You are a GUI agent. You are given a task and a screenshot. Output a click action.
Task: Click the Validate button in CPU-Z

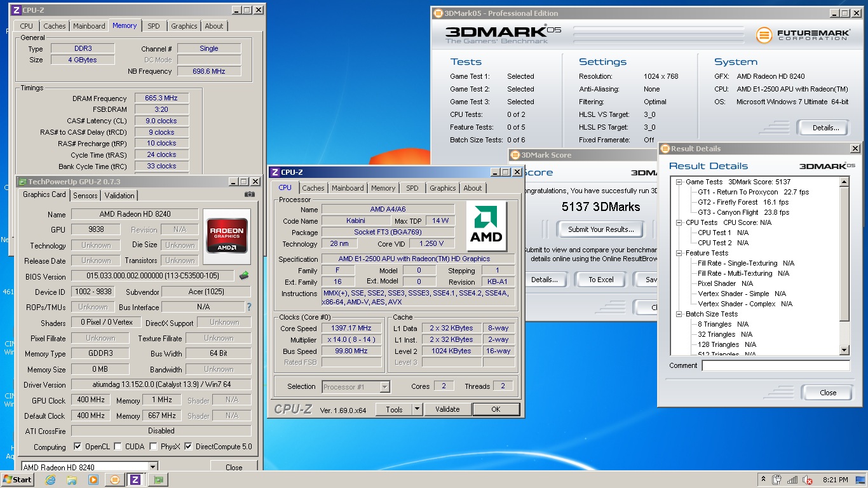click(447, 410)
